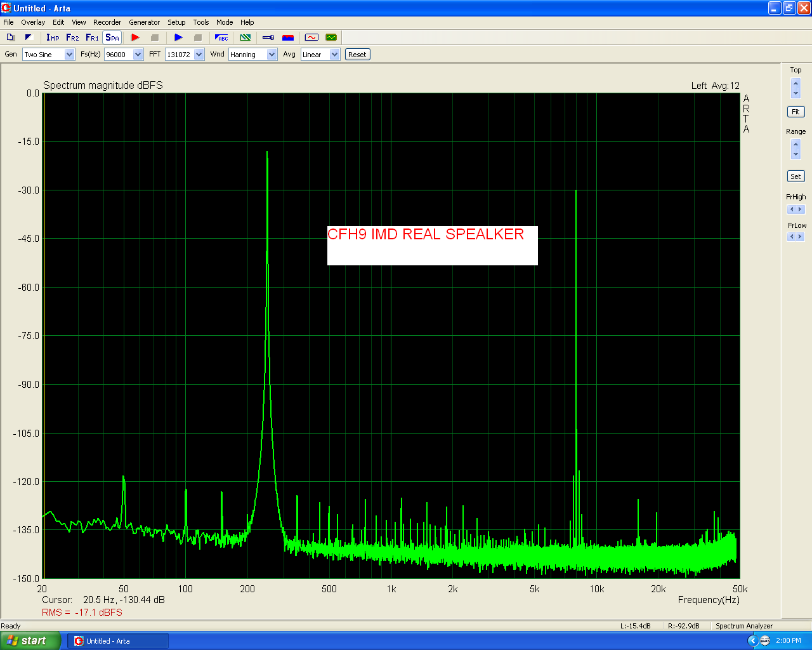
Task: Increase Range with up arrow
Action: [796, 144]
